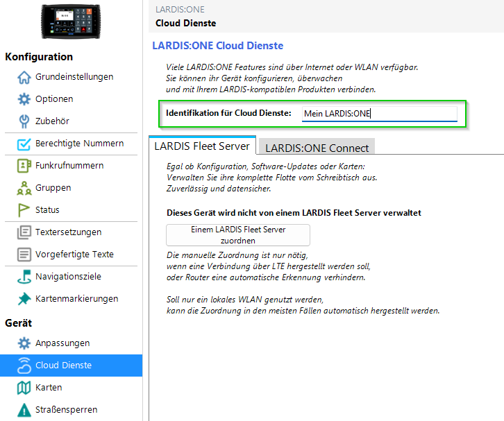Switch to the LARDIS:ONE Connect tab
This screenshot has width=504, height=421.
pyautogui.click(x=318, y=147)
